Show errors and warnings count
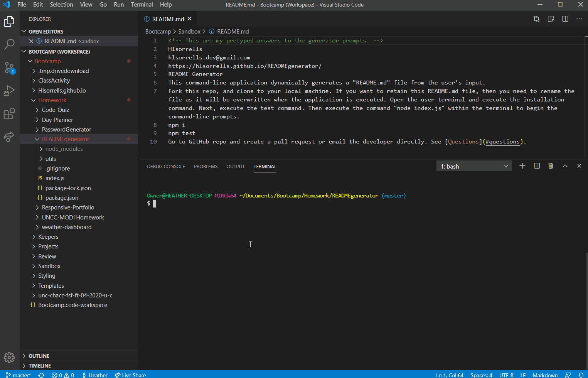Image resolution: width=588 pixels, height=378 pixels. [x=63, y=375]
